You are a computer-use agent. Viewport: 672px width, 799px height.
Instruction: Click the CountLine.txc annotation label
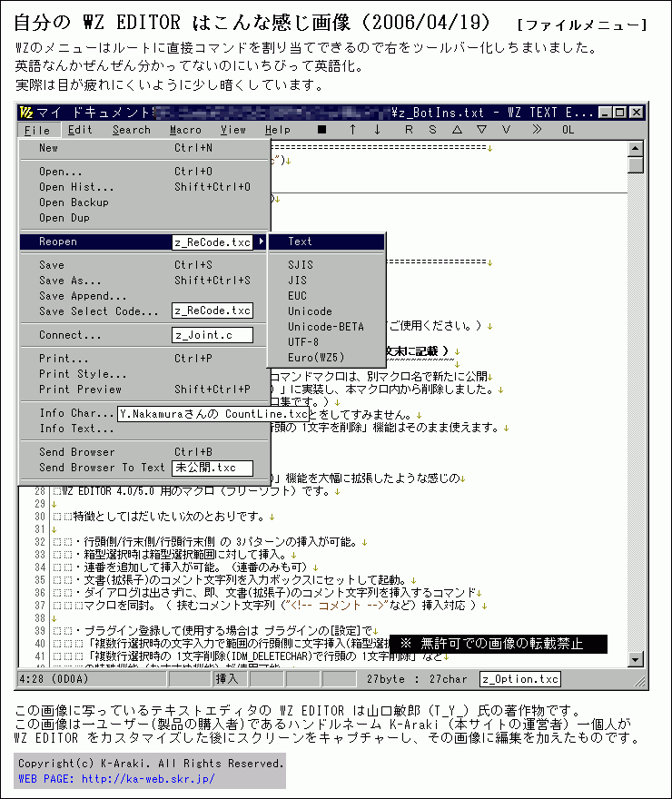pyautogui.click(x=214, y=414)
